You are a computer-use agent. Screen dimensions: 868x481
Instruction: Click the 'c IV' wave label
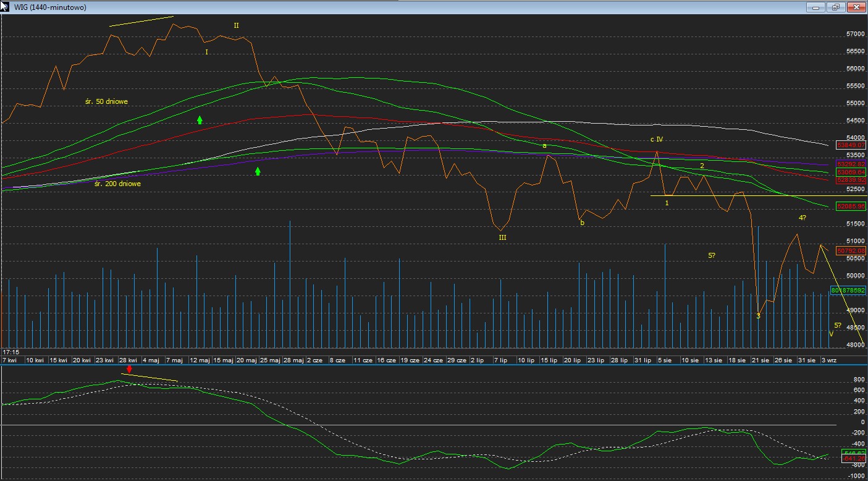(x=656, y=140)
